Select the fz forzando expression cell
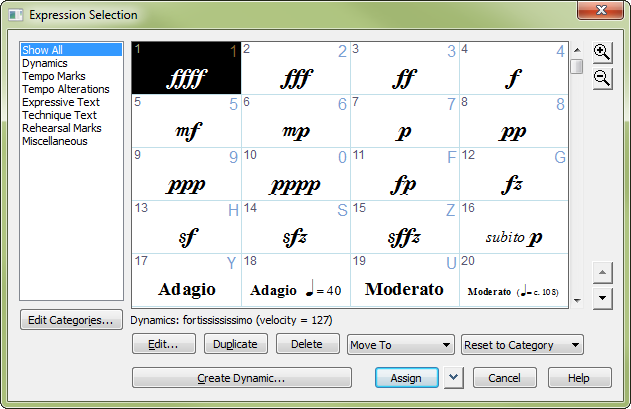 514,174
